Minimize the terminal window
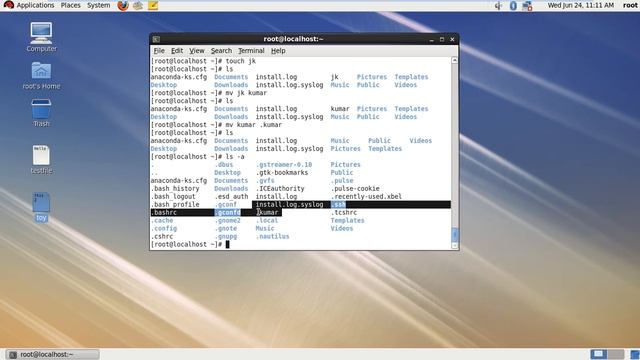 click(x=431, y=40)
